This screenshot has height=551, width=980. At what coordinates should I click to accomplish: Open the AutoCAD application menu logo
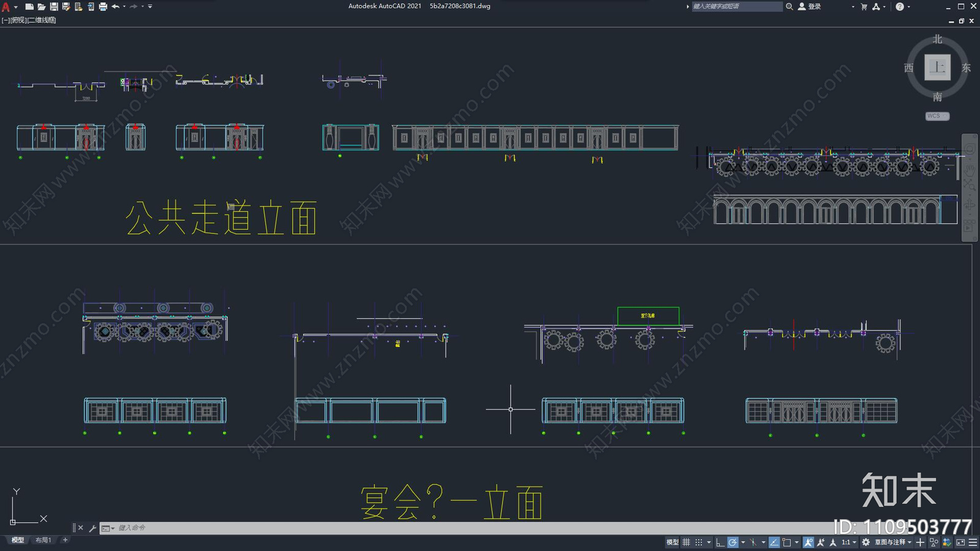pos(6,7)
